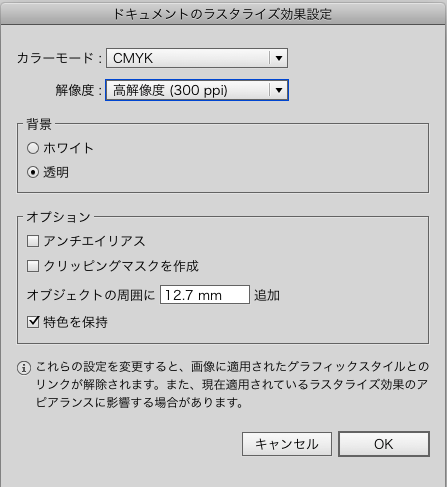Image resolution: width=447 pixels, height=487 pixels.
Task: Click the dialog title bar ドキュメントのラスタライズ効果設定
Action: coord(223,14)
